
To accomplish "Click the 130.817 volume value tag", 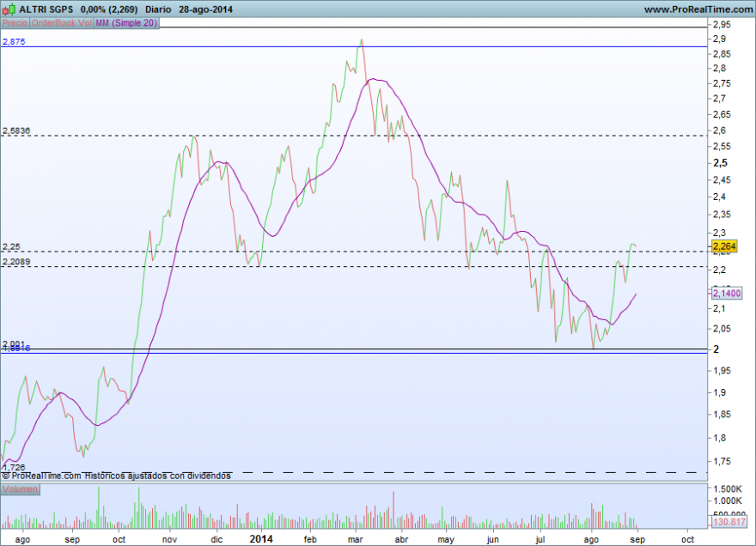I will tap(729, 521).
